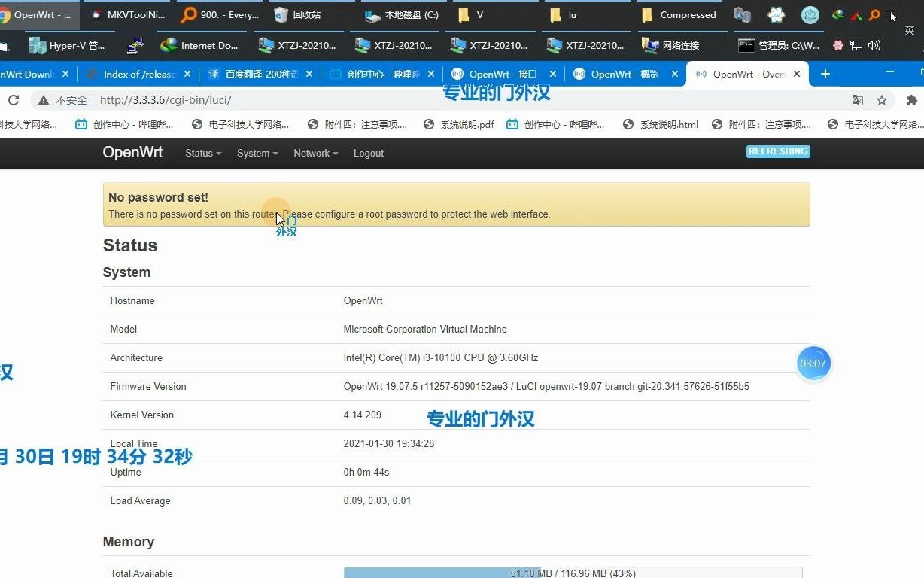
Task: Close the OpenWrt - Overview tab
Action: click(x=796, y=74)
